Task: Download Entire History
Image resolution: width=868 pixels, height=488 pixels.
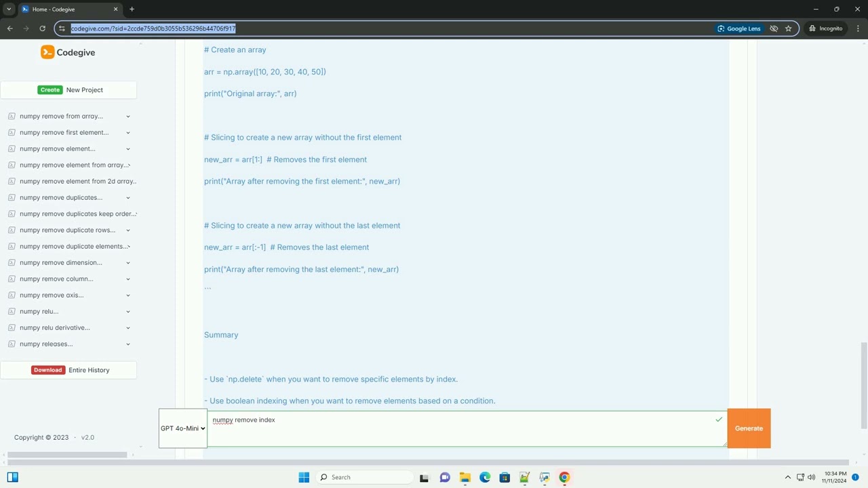Action: [68, 370]
